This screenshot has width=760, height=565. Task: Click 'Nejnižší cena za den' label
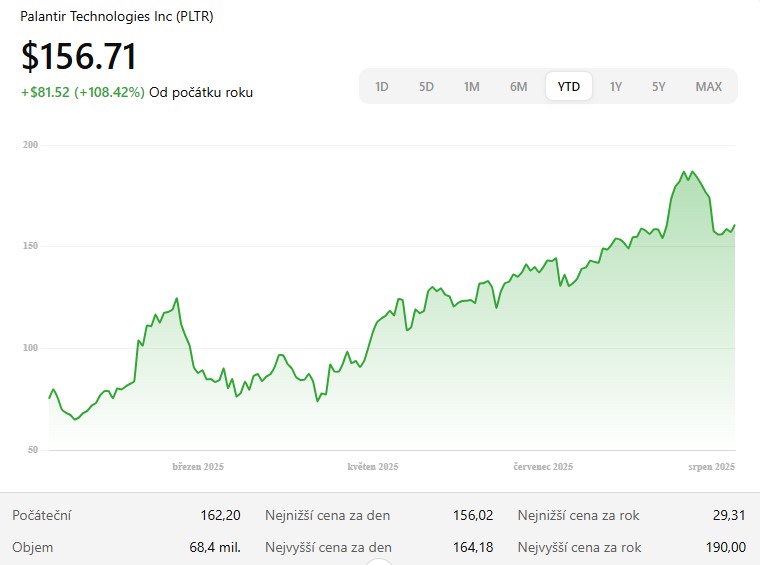tap(328, 515)
